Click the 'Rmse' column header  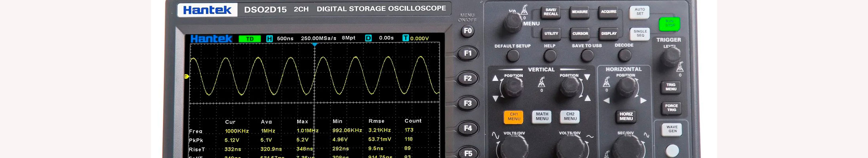click(x=376, y=121)
